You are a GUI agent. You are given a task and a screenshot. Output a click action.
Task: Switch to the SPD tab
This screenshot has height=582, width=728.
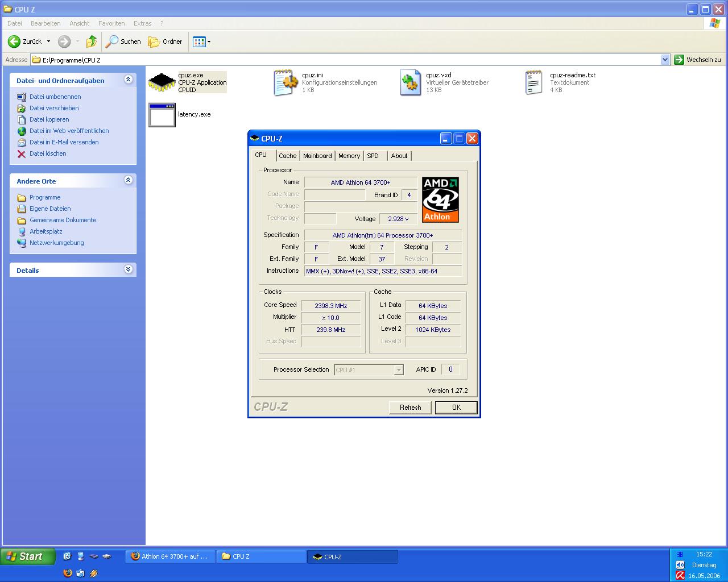(373, 156)
